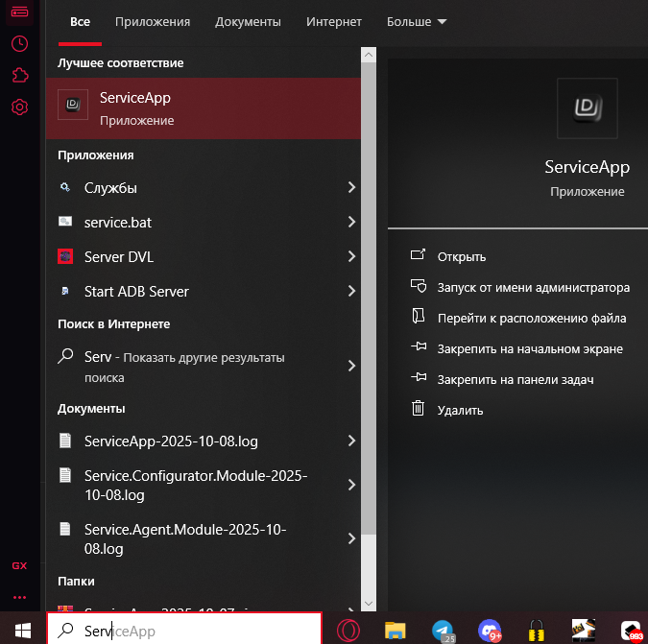Launch Opera GX from the taskbar
This screenshot has width=648, height=644.
(x=348, y=630)
